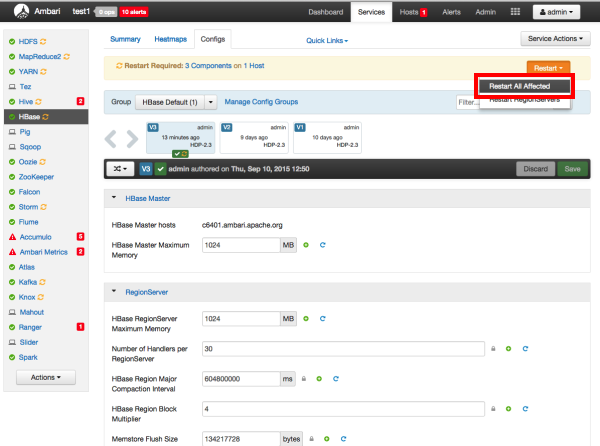
Task: Select Restart All Affected menu item
Action: [527, 86]
